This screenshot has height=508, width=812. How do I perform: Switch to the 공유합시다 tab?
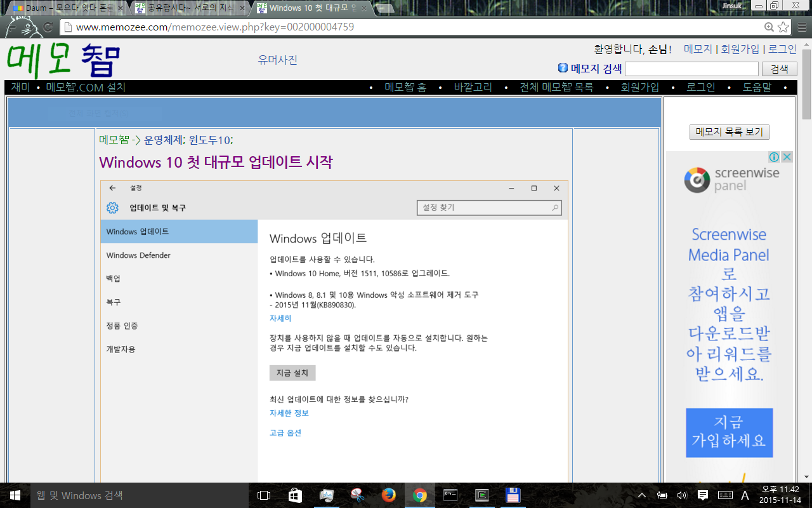click(190, 8)
